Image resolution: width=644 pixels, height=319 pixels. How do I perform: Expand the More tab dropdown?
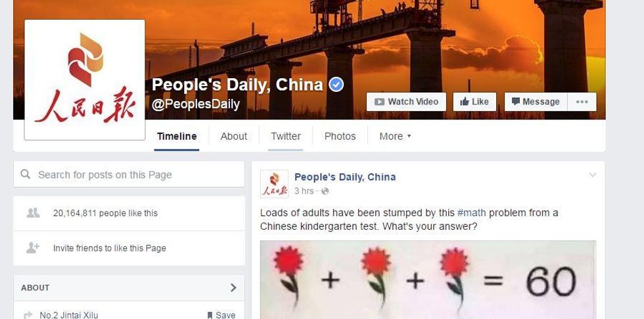[395, 136]
